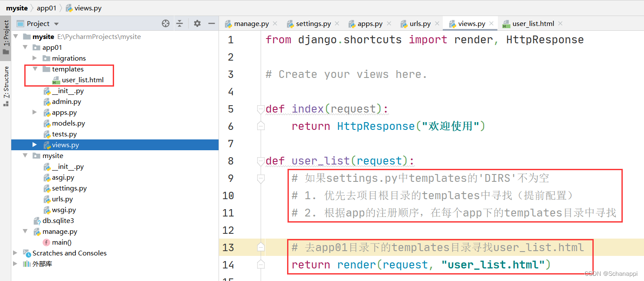Click mysite in breadcrumb path
Screen dimensions: 644x281
(16, 8)
